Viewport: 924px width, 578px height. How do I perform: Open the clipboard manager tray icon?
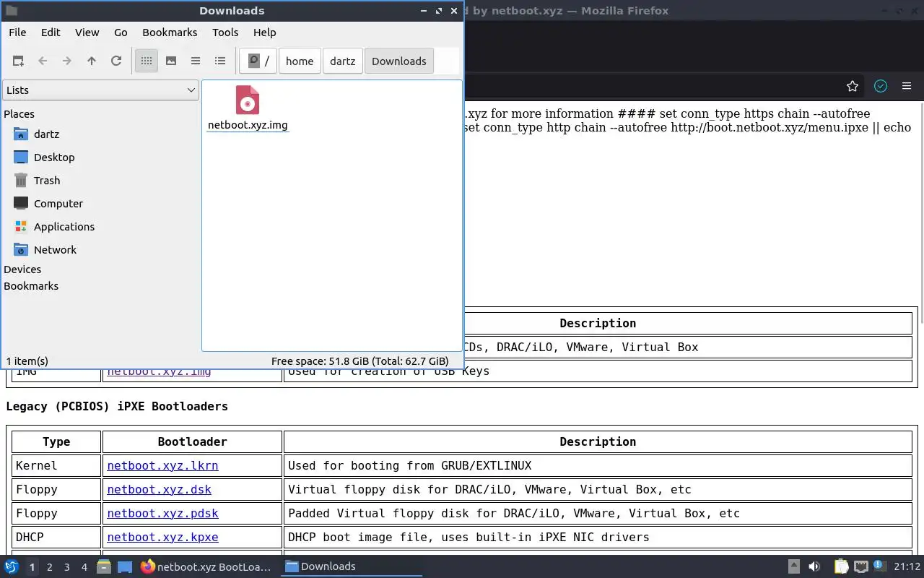(x=841, y=567)
